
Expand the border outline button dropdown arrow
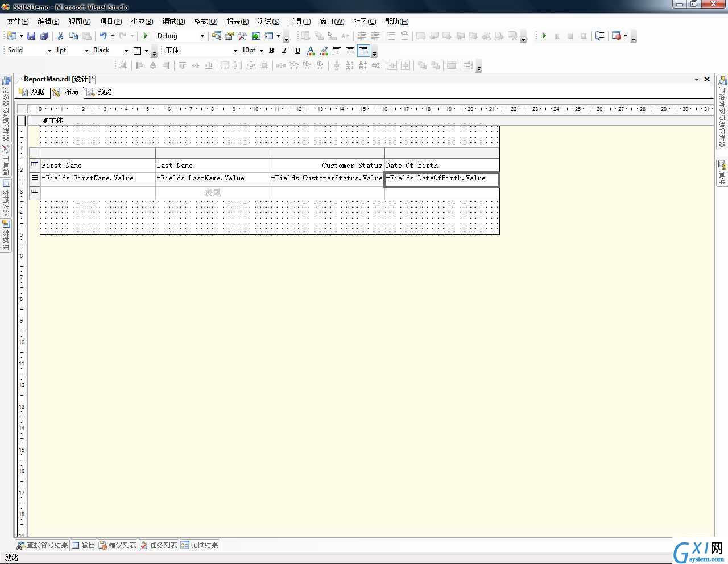146,51
